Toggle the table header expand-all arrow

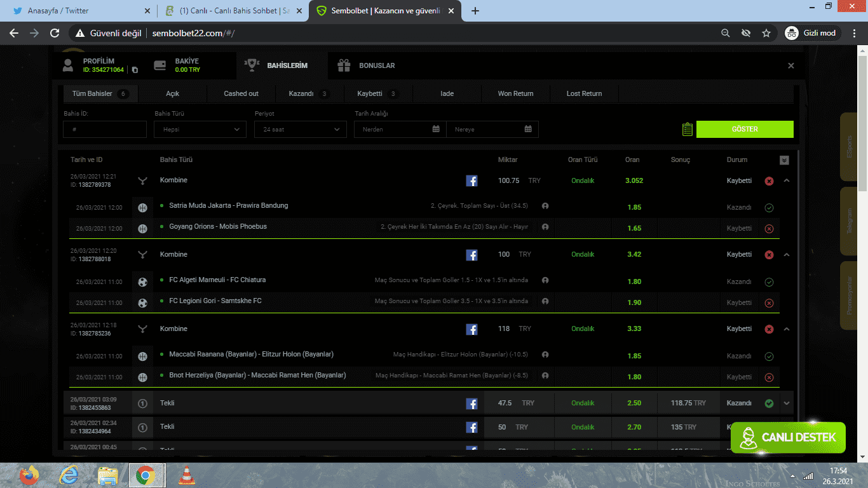click(784, 160)
